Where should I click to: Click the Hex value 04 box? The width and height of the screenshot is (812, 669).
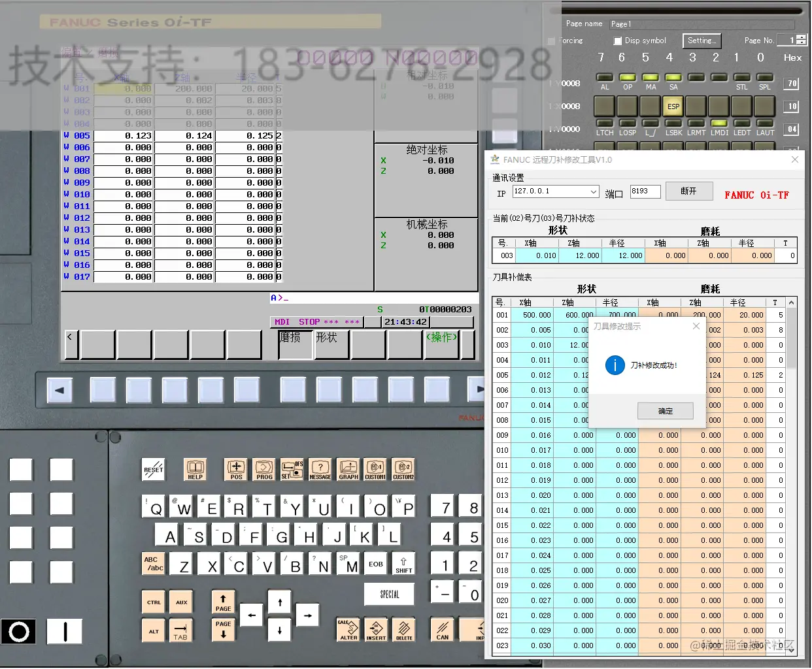click(x=792, y=129)
